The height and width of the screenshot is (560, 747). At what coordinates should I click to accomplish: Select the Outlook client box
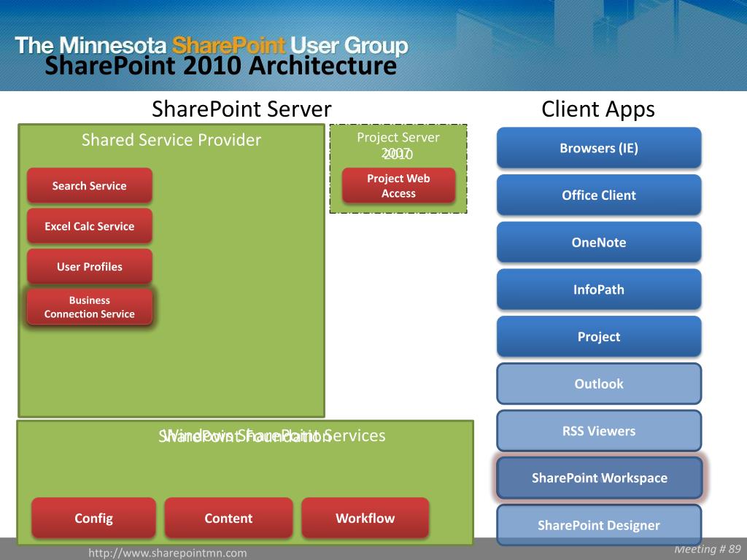599,384
